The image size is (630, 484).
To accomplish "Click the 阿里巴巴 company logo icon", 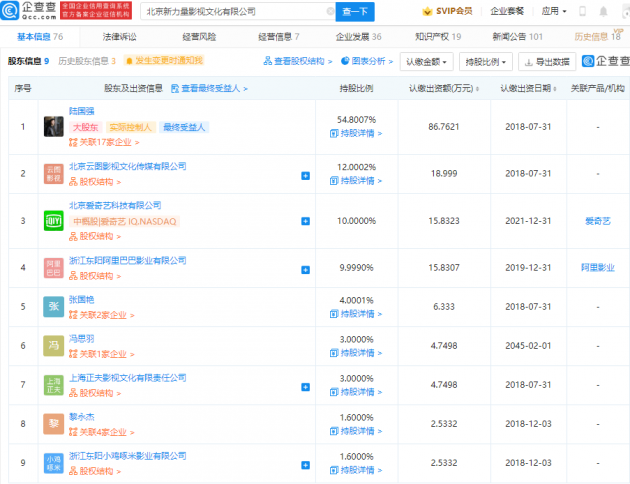I will 53,268.
